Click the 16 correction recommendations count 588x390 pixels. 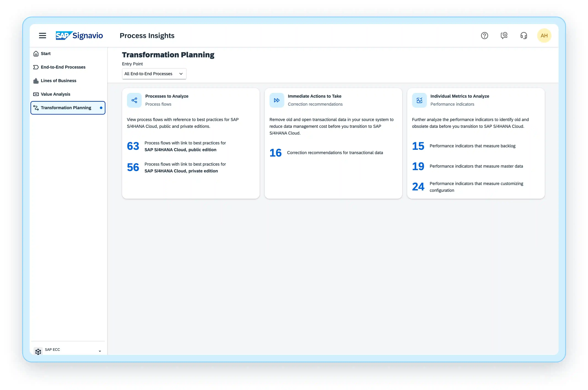pos(275,153)
